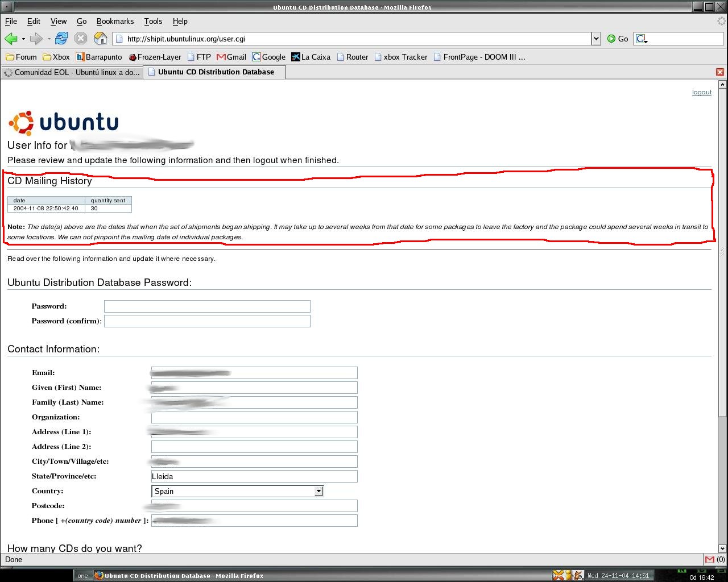Switch to the Comunidad EOL tab
The width and height of the screenshot is (728, 582).
[72, 72]
